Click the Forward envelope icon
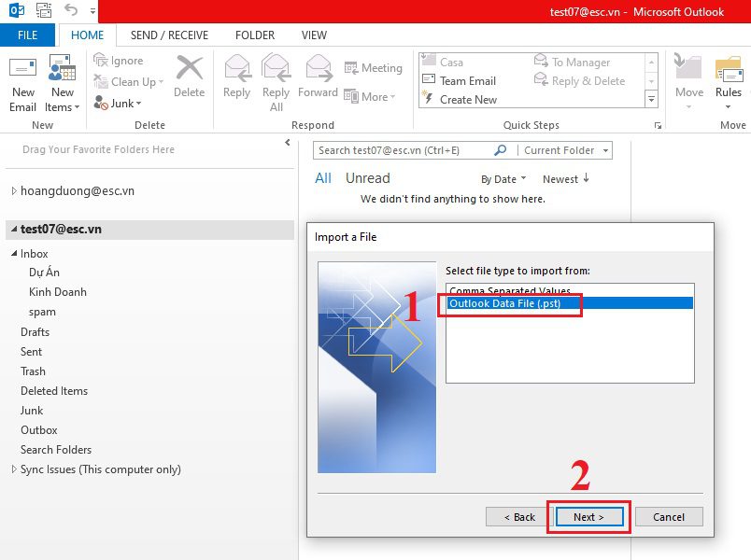Image resolution: width=751 pixels, height=560 pixels. tap(319, 67)
